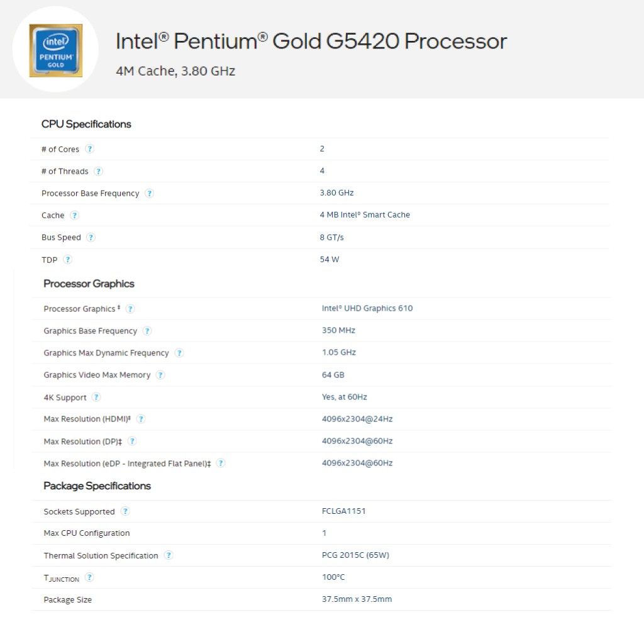Show help for Max Resolution (HDMI)

(141, 419)
